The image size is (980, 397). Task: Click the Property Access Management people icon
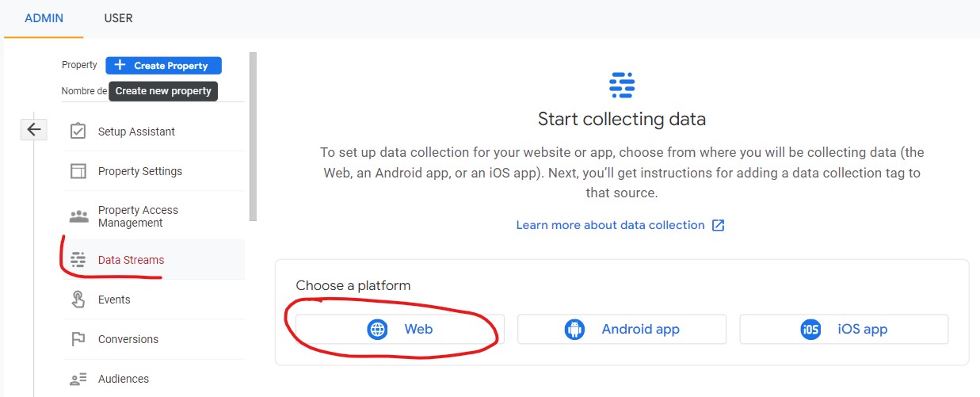coord(78,216)
